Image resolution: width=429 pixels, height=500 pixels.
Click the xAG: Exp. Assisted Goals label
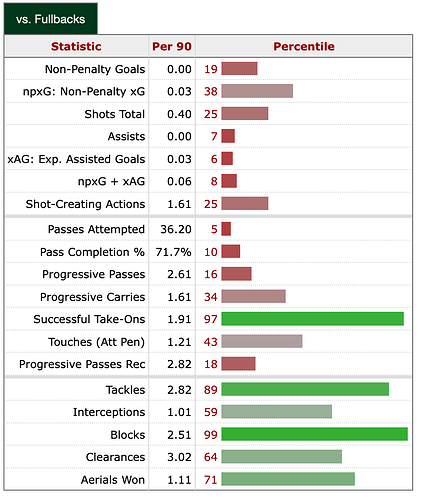(76, 159)
